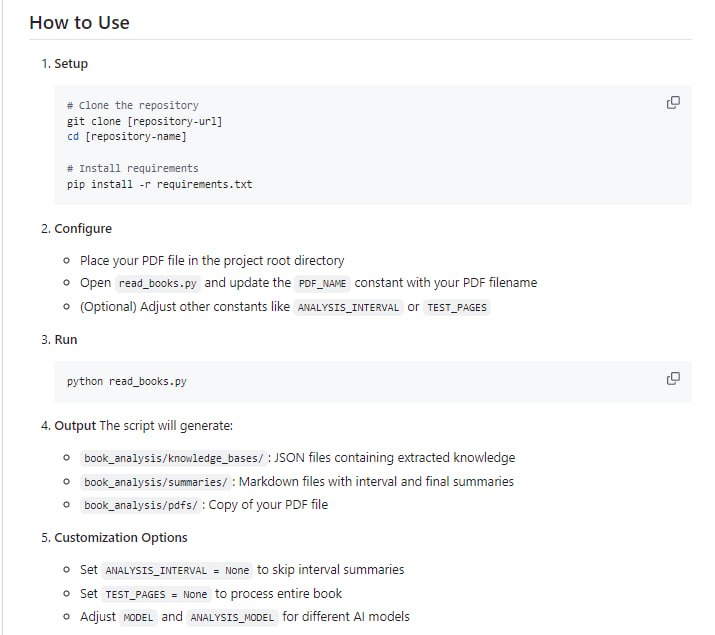Viewport: 715px width, 635px height.
Task: Click the 'Customization Options' step heading
Action: 123,537
